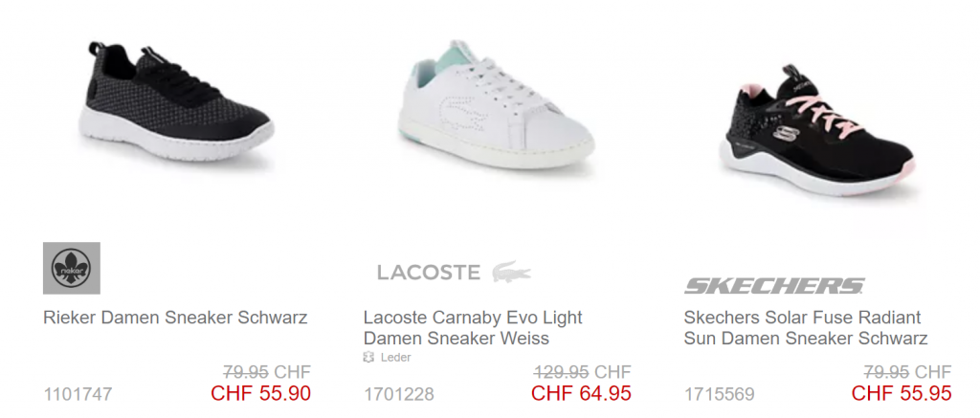Click the Rieker brand logo icon
Screen dimensions: 980x418
(x=72, y=269)
